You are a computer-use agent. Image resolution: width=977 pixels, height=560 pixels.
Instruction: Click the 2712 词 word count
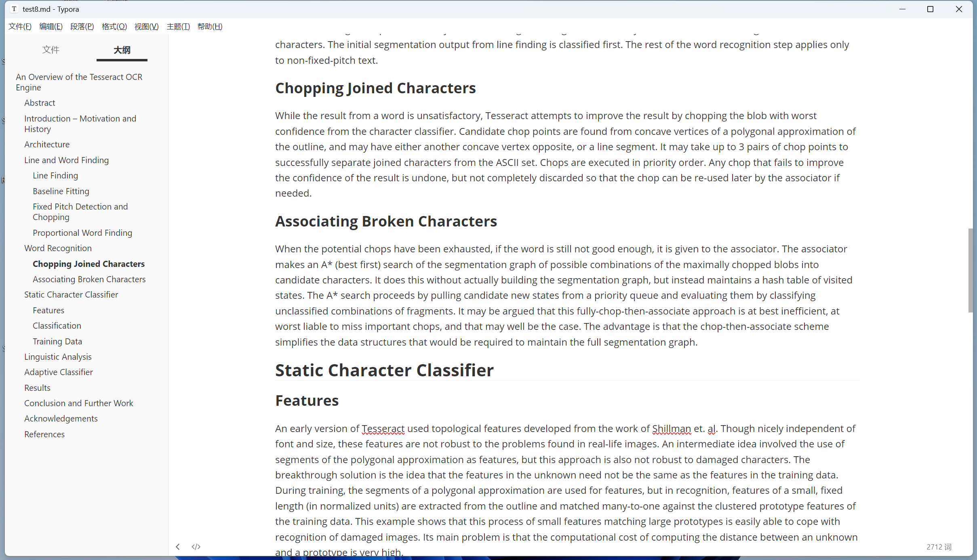pos(938,547)
